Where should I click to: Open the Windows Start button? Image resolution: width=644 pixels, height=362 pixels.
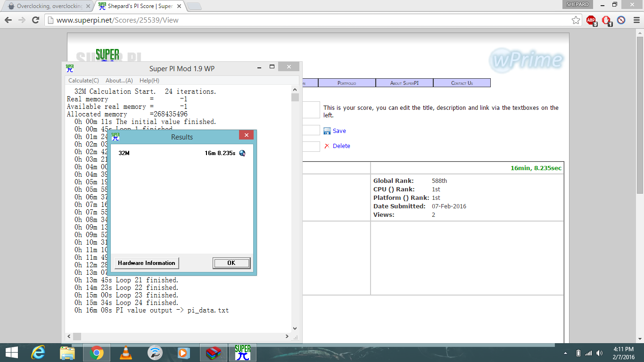pos(11,353)
